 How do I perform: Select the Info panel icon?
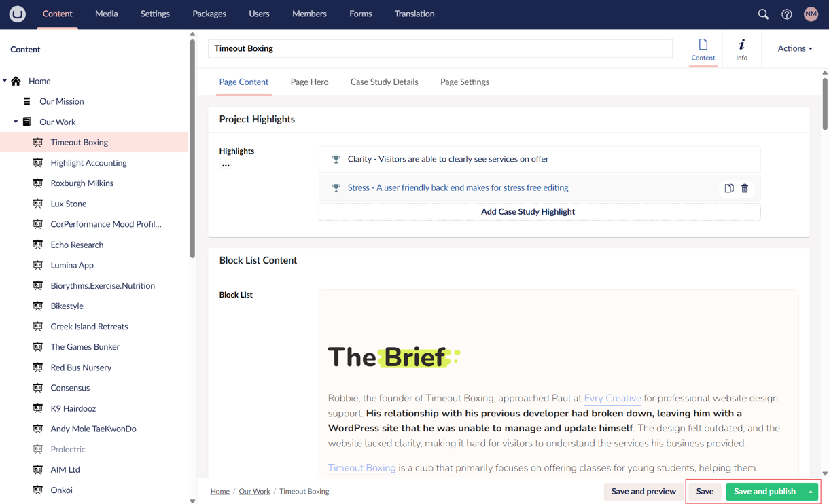pyautogui.click(x=741, y=48)
